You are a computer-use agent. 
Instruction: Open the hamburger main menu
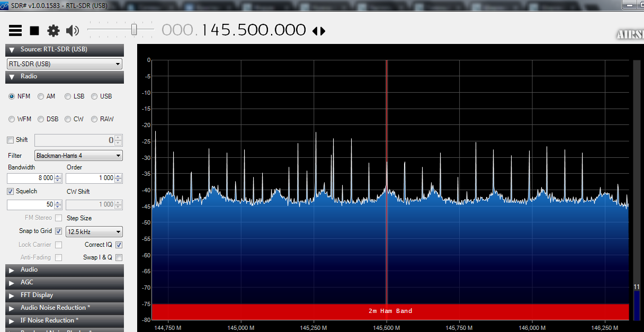[15, 31]
